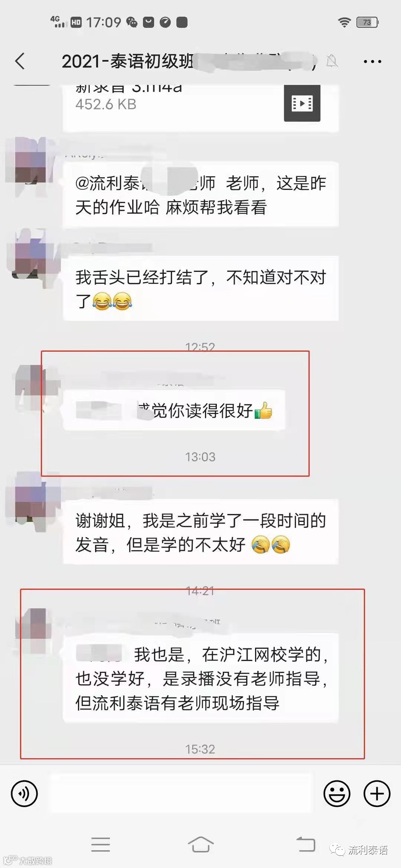Open the plus attachments panel
Viewport: 401px width, 868px height.
click(x=377, y=794)
